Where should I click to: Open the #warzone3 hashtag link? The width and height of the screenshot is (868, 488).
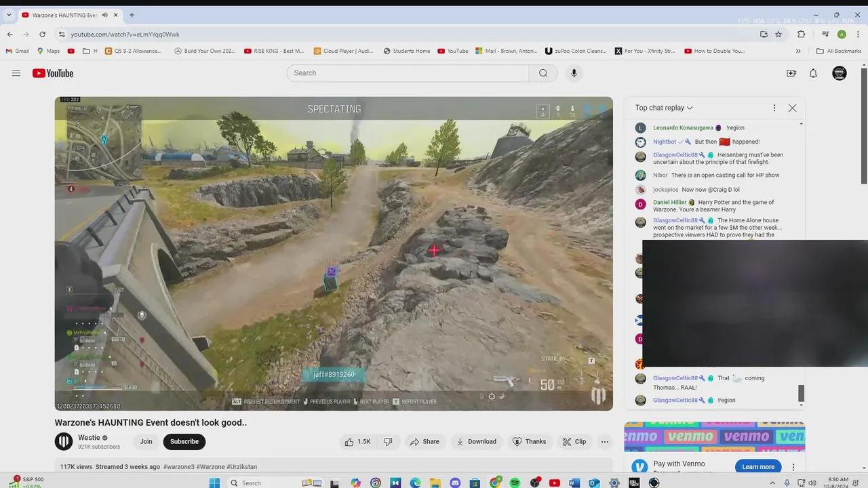(x=179, y=467)
